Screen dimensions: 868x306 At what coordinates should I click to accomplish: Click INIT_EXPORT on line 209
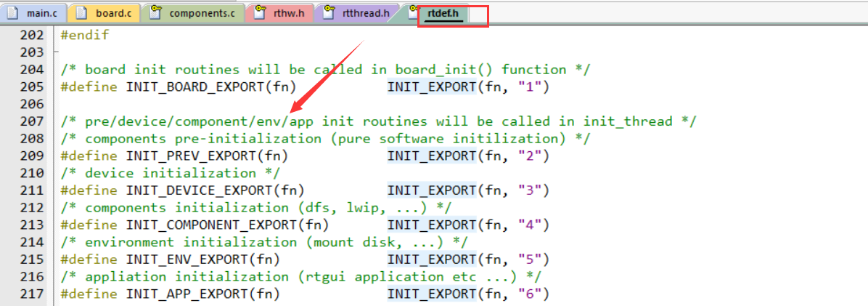(x=432, y=156)
